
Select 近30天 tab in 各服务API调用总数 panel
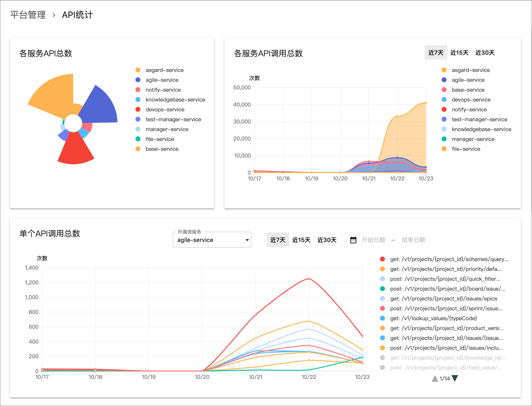[485, 53]
